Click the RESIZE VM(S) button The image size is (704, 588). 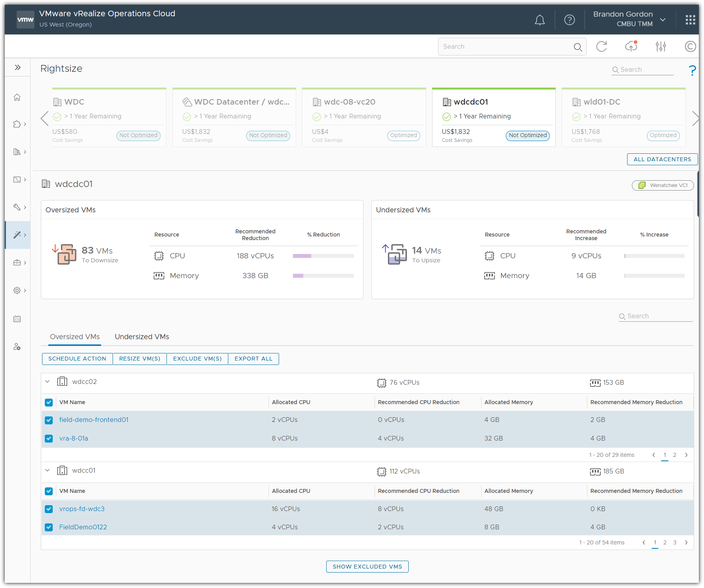coord(140,359)
